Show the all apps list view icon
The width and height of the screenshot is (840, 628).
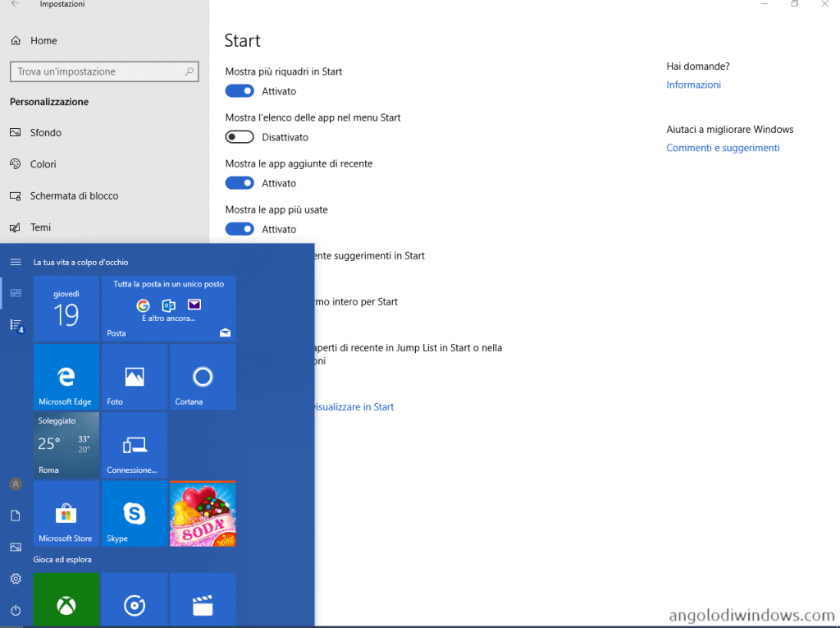click(16, 325)
